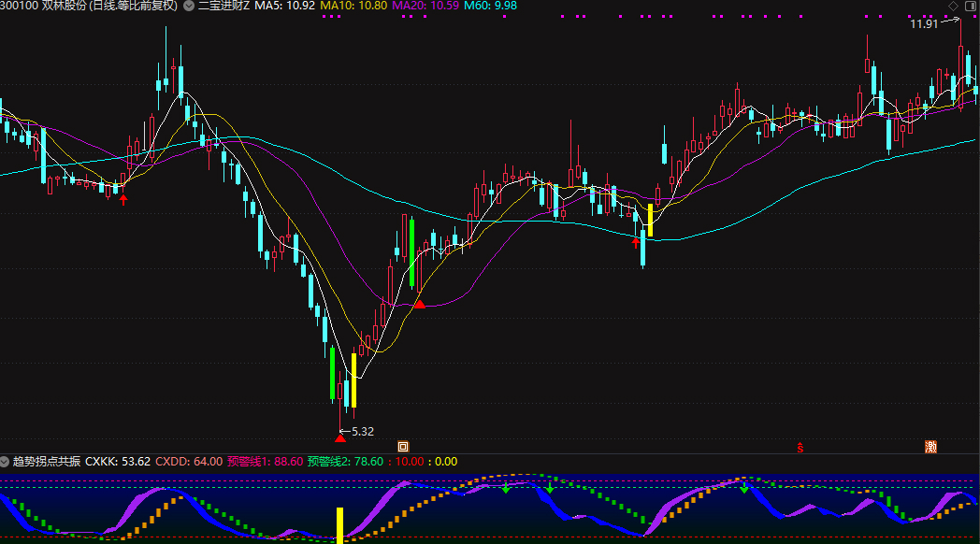This screenshot has width=980, height=544.
Task: Click the last green down arrow in the oscillator
Action: [743, 488]
